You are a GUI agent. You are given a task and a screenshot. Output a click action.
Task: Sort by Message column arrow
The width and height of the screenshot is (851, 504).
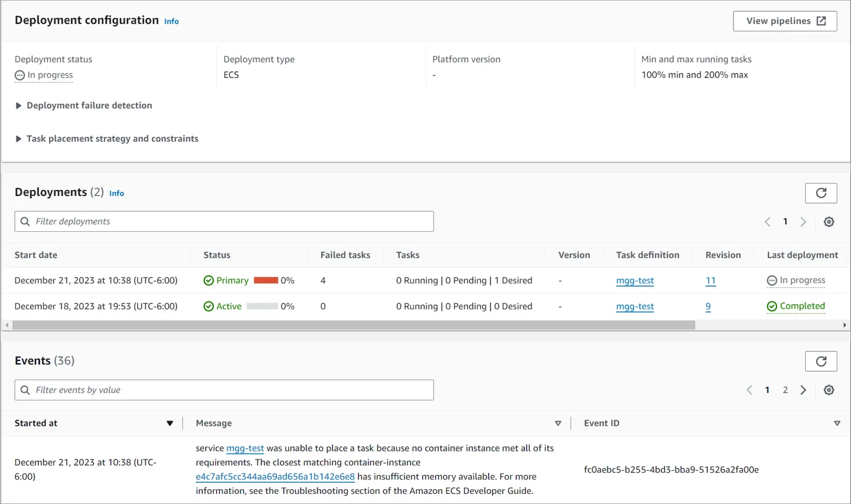558,424
